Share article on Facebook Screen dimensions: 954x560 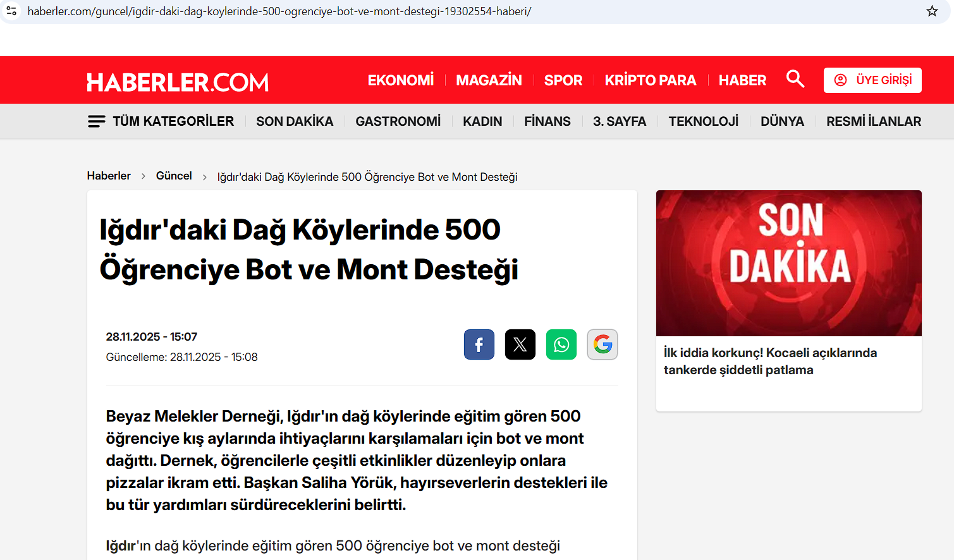coord(479,344)
